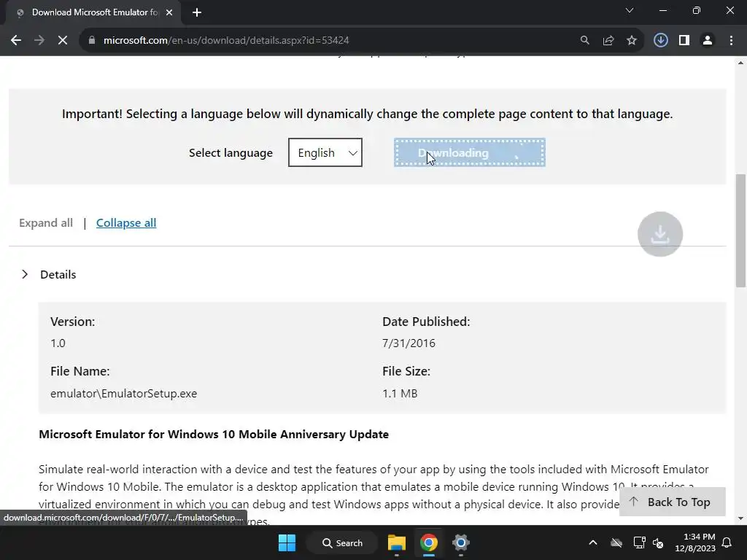Click the page vertical scrollbar thumb
This screenshot has height=560, width=747.
point(741,230)
